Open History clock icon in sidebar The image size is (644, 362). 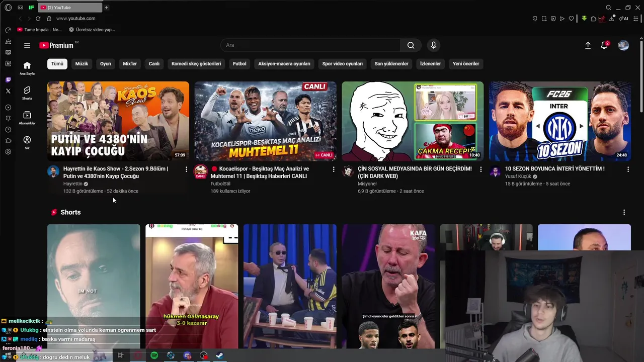pos(8,130)
